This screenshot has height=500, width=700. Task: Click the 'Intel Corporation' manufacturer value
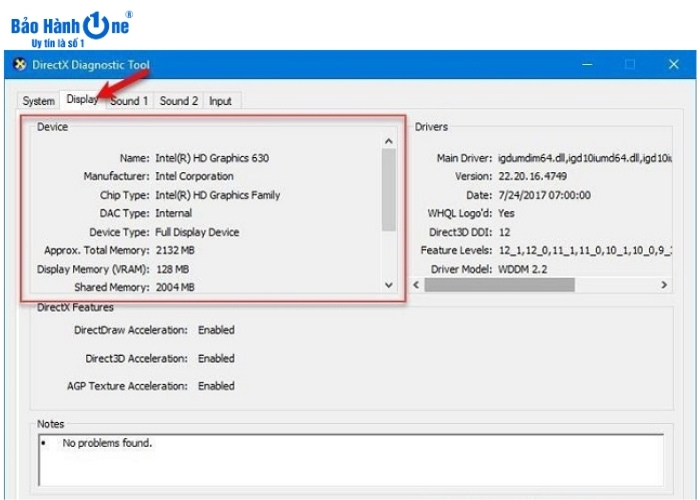[194, 176]
